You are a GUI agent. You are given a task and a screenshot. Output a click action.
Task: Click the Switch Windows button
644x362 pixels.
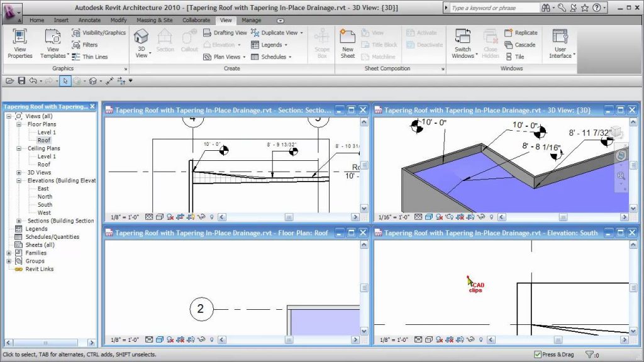click(x=464, y=41)
